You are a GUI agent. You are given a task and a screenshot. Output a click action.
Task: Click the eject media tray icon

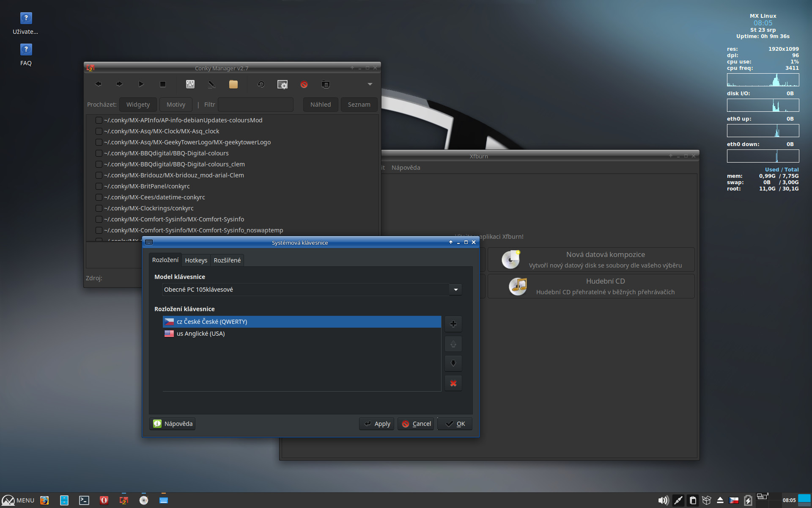point(720,500)
